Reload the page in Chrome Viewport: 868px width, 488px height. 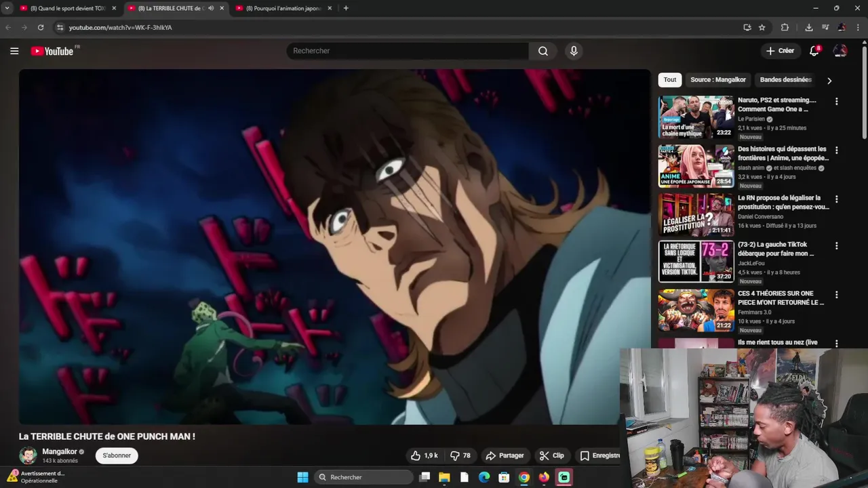(x=41, y=27)
